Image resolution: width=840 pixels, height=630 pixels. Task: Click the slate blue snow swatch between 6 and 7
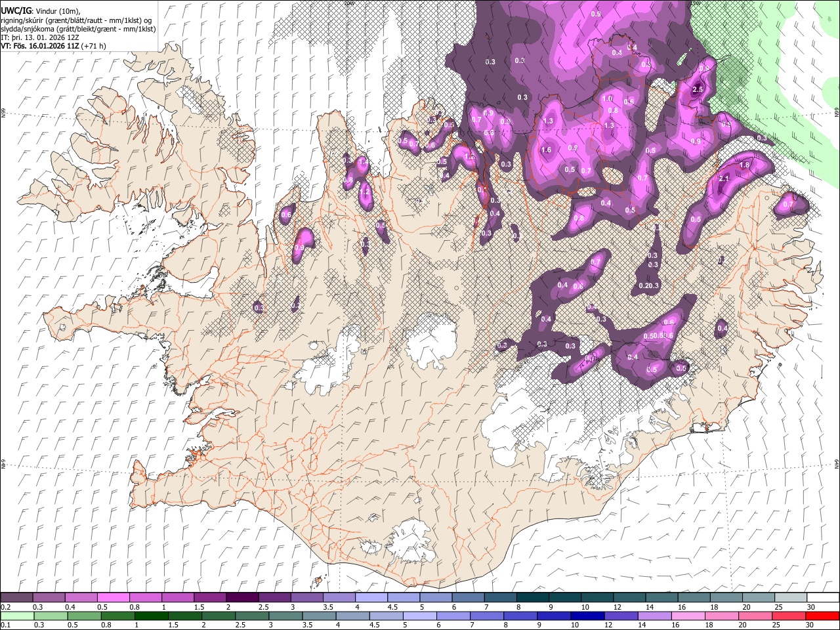coord(468,598)
